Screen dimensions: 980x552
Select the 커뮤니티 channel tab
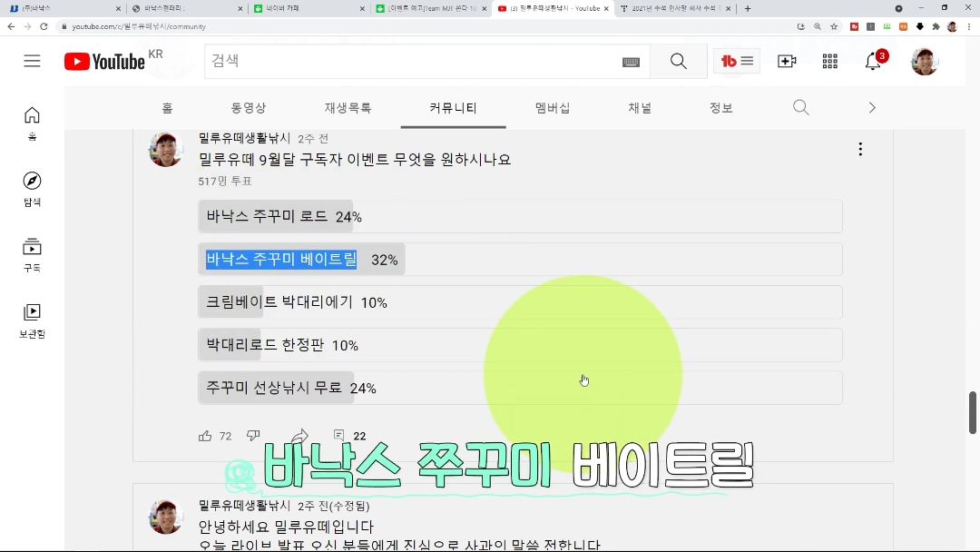pos(453,107)
